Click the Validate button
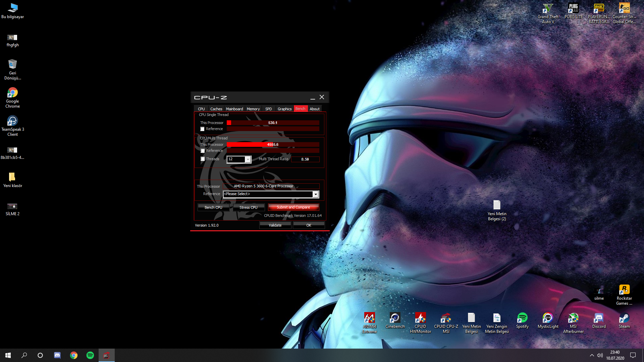 (x=275, y=225)
